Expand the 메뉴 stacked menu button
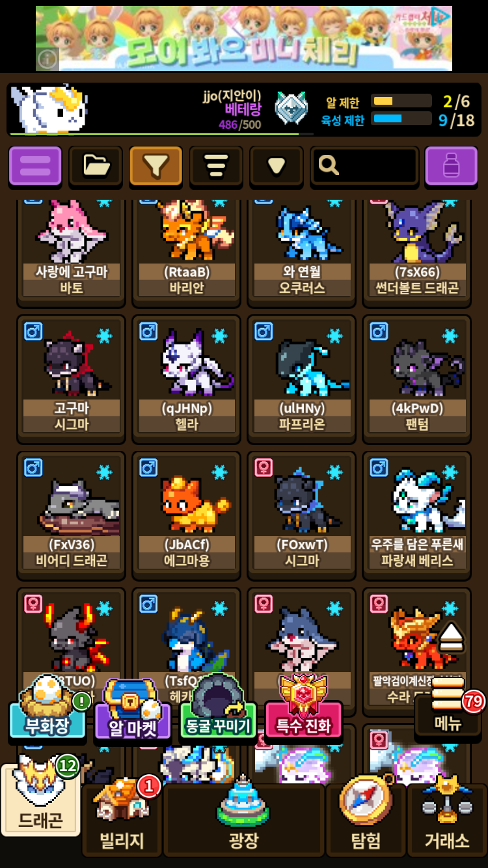The image size is (488, 868). 449,706
